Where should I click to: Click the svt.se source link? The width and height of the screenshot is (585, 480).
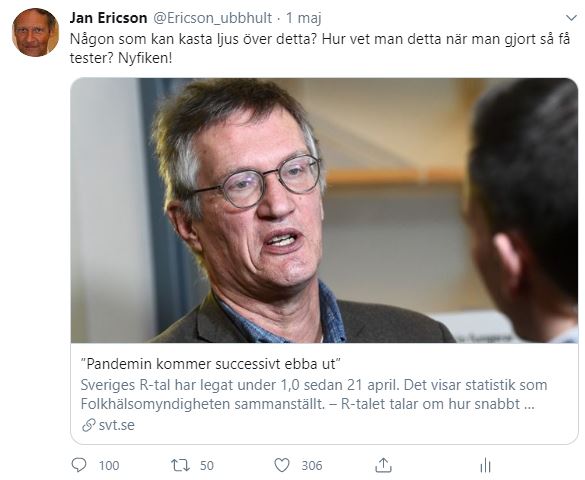pyautogui.click(x=116, y=425)
